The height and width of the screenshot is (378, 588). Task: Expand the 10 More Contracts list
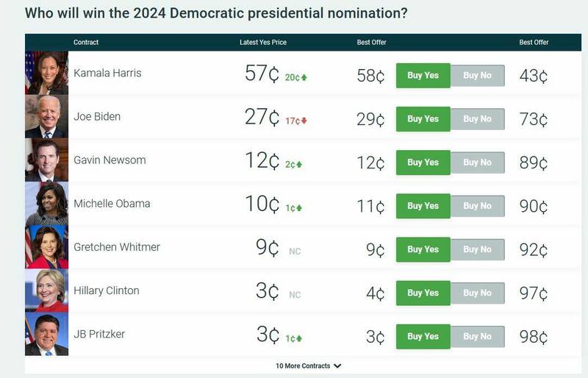[x=308, y=365]
